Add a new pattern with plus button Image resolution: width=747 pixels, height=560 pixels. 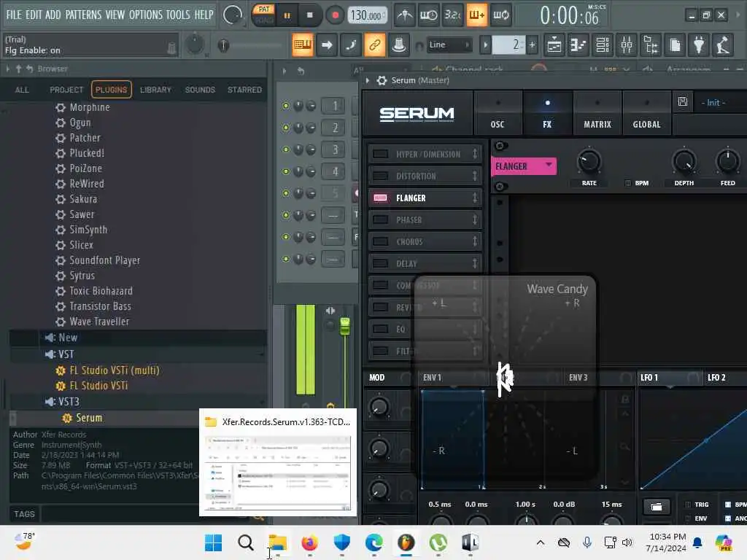point(532,45)
